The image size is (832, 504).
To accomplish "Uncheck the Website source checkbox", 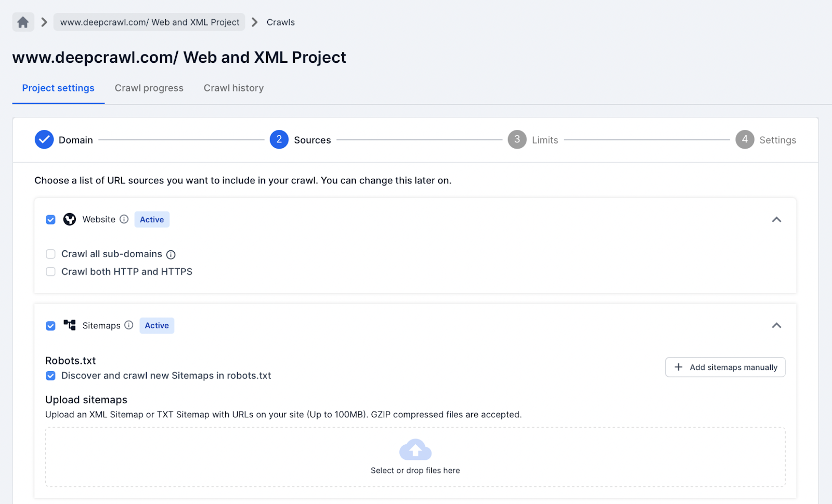I will point(50,219).
